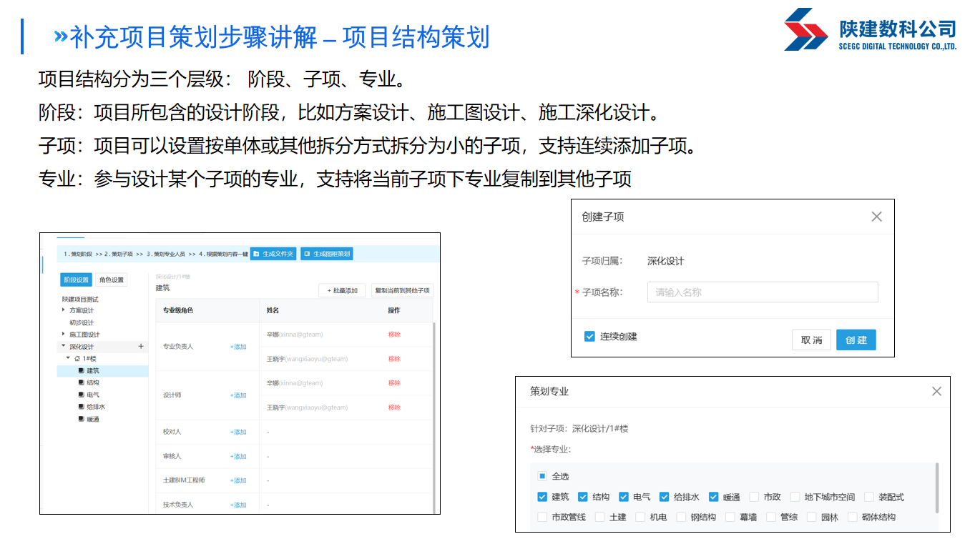Select the 阶段设置 tab
The width and height of the screenshot is (980, 544).
coord(76,280)
